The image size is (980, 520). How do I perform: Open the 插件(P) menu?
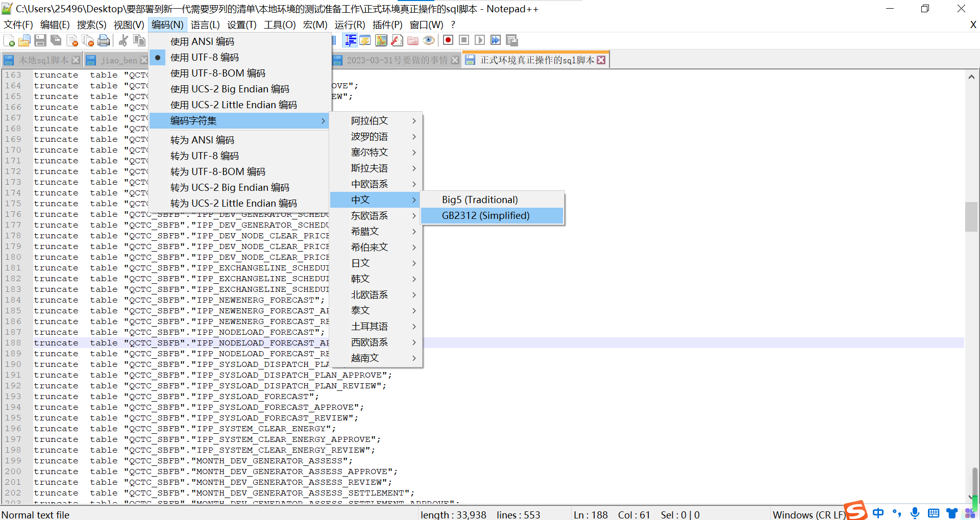387,24
